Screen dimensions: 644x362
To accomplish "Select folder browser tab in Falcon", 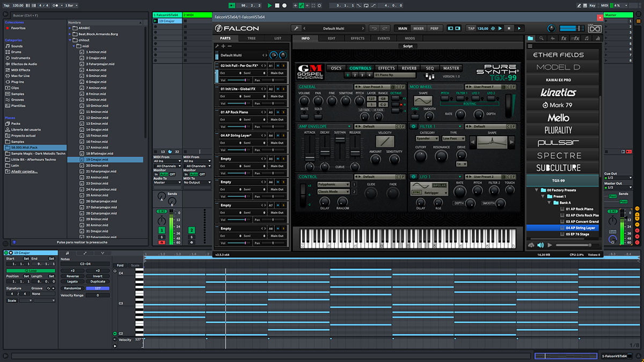I will [x=531, y=38].
